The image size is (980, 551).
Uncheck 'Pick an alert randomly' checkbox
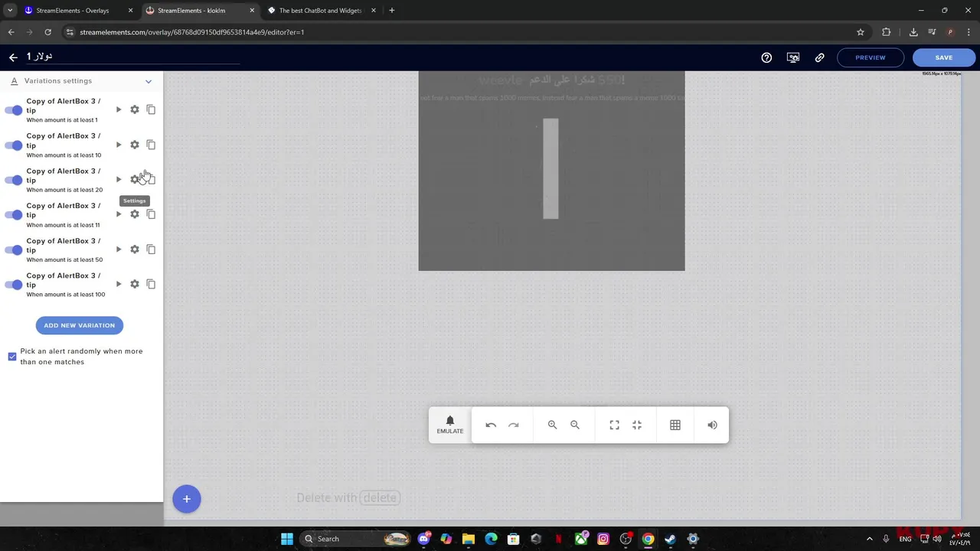click(12, 357)
